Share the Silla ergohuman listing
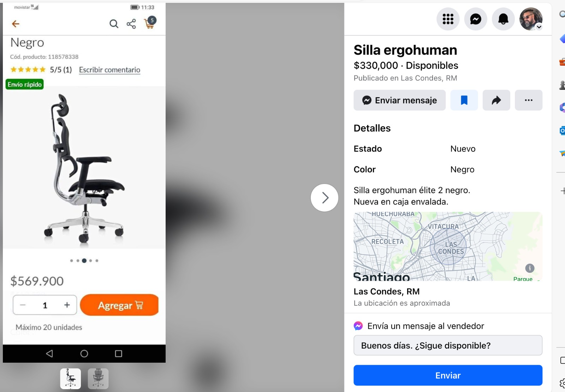The width and height of the screenshot is (565, 392). 496,100
